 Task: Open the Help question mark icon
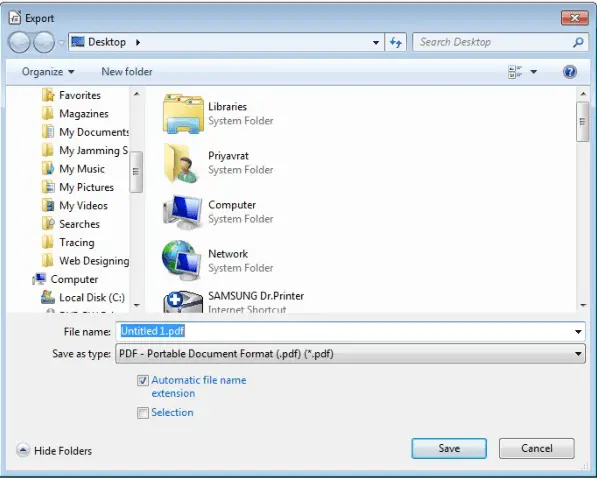tap(570, 72)
